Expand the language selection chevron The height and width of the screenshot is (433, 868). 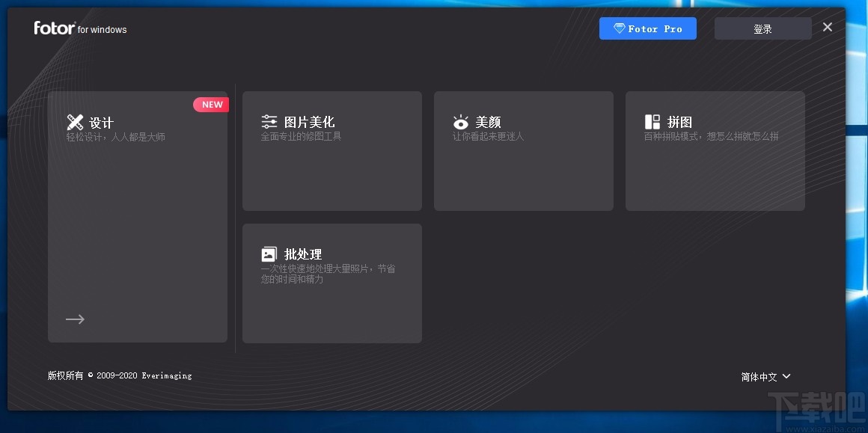786,376
